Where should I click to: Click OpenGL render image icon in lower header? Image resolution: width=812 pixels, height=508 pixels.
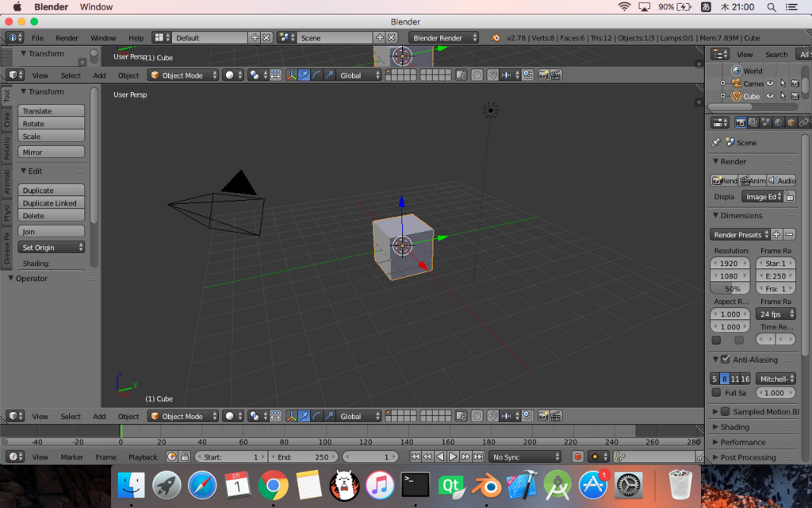coord(542,416)
